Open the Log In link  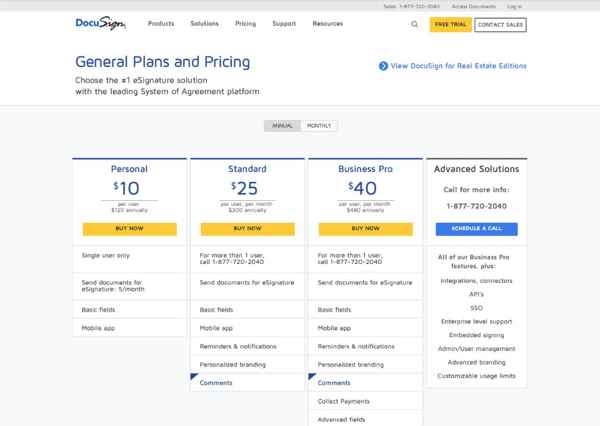coord(514,6)
